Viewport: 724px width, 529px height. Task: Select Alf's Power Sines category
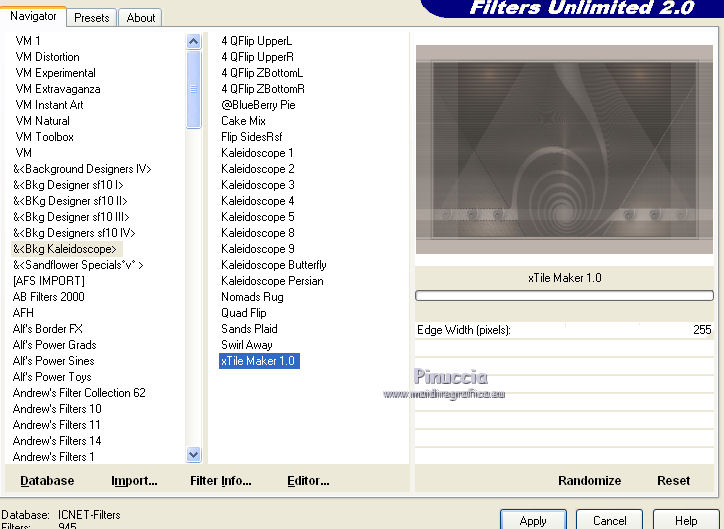(x=54, y=361)
